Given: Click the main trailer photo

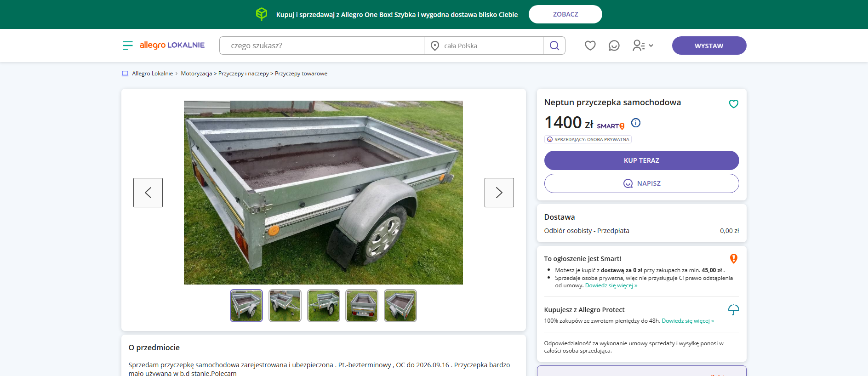Looking at the screenshot, I should 323,193.
